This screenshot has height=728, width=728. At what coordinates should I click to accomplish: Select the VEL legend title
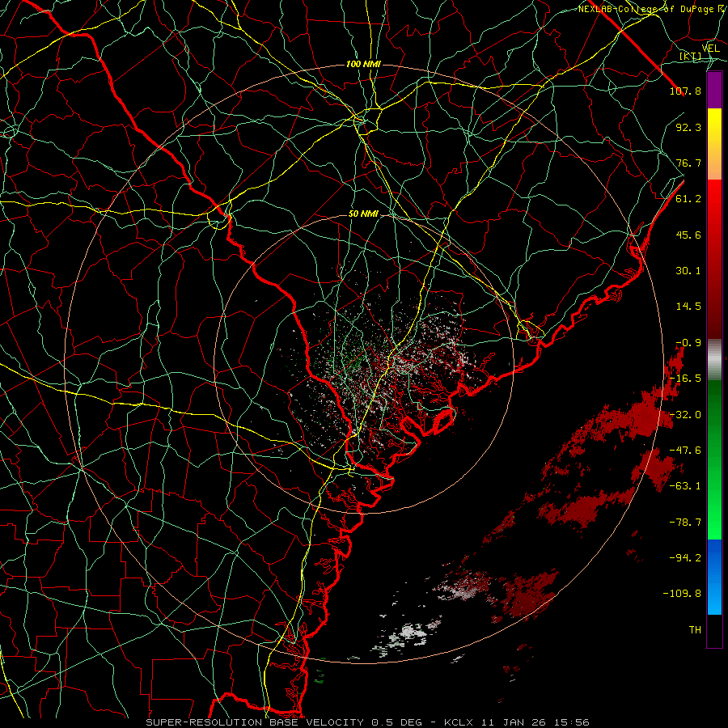pos(711,49)
